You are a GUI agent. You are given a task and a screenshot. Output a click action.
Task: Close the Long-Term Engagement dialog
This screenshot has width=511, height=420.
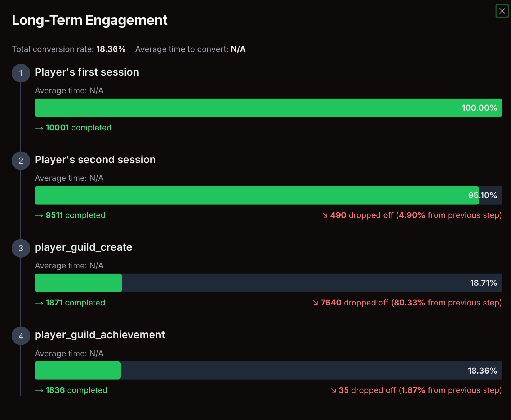pyautogui.click(x=502, y=11)
